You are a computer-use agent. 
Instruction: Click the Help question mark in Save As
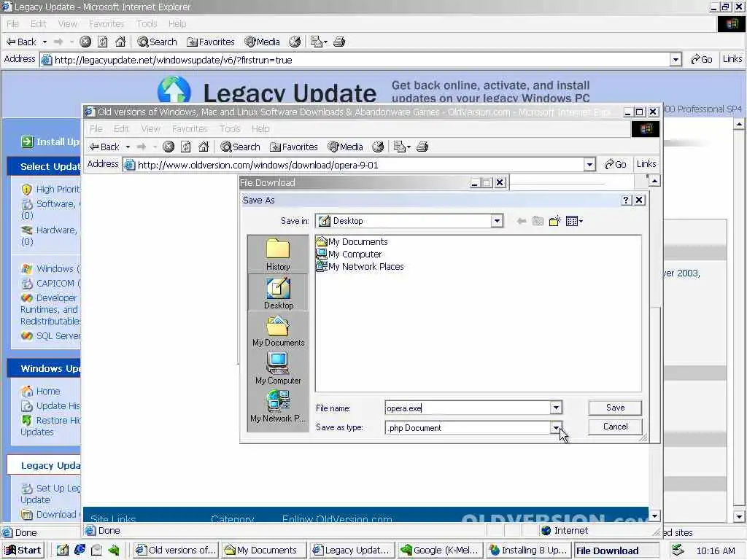pyautogui.click(x=627, y=200)
